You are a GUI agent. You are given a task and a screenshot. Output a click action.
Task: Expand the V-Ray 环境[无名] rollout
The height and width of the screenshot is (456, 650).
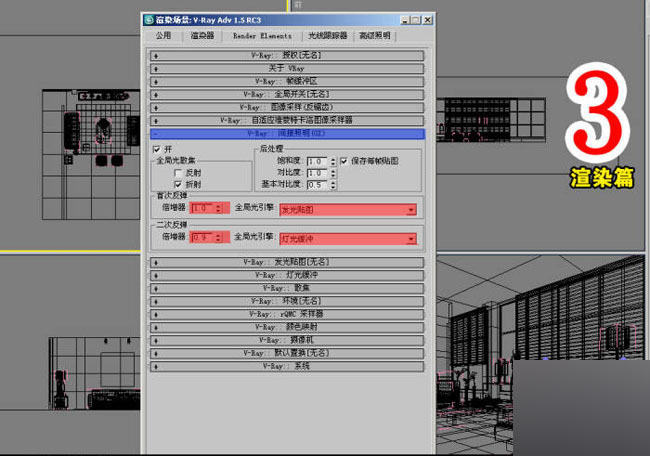point(287,301)
